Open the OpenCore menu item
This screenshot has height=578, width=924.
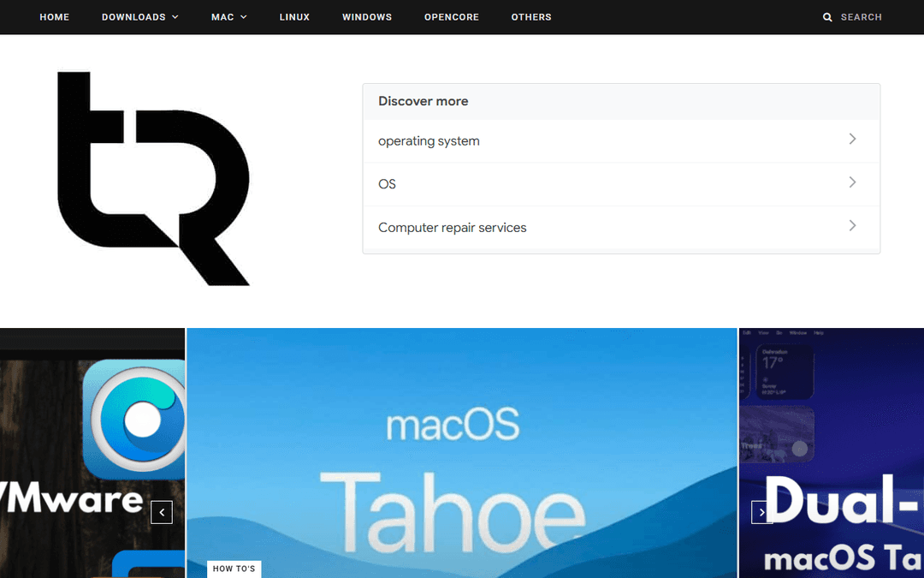pos(452,17)
